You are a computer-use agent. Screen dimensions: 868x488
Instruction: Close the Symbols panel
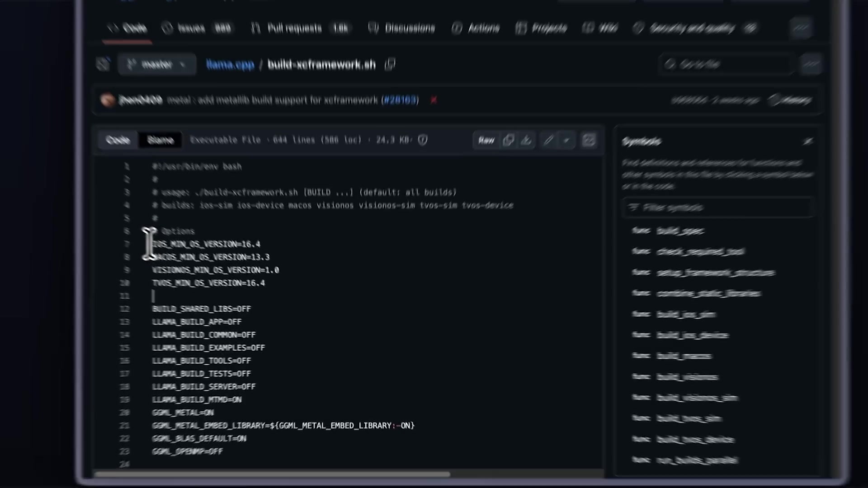[808, 141]
